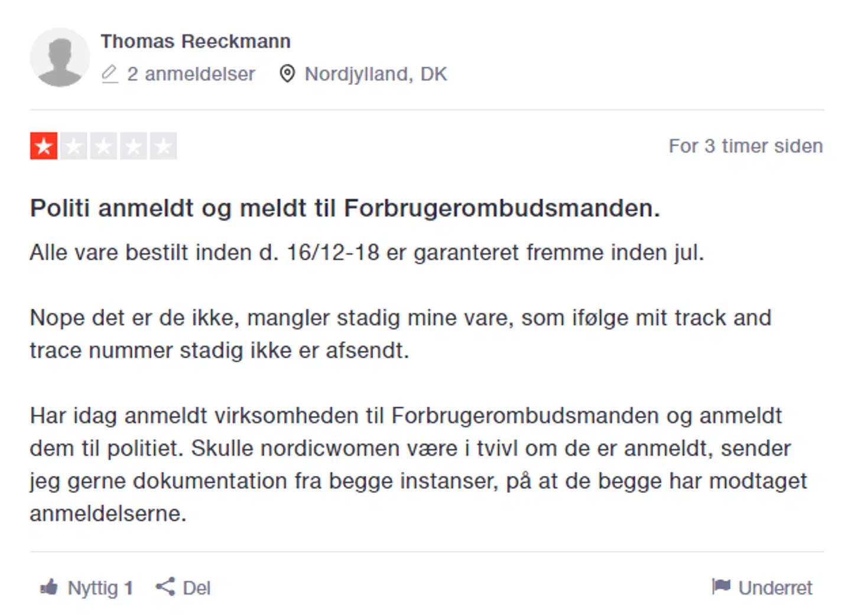Click the second grey rating star
The image size is (851, 616).
click(x=74, y=146)
